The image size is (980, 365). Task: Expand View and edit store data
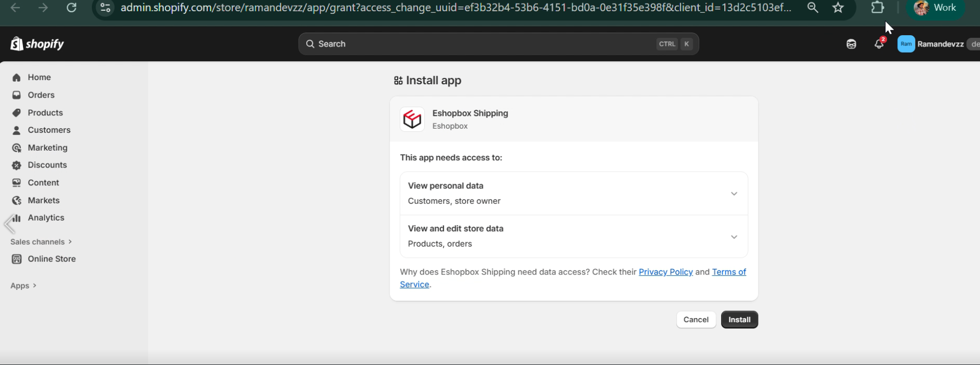click(x=733, y=237)
